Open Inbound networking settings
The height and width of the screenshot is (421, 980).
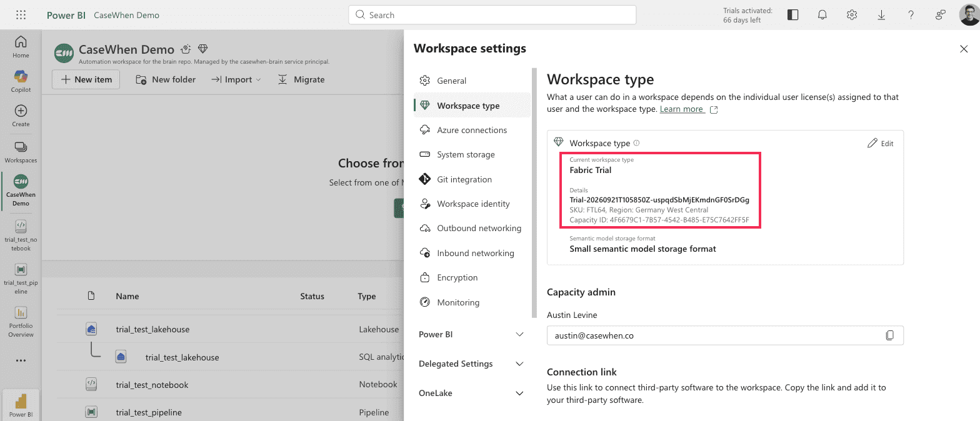[472, 253]
